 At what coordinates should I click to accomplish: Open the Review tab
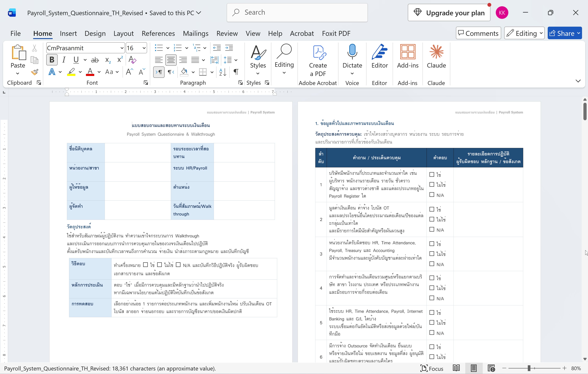(227, 33)
